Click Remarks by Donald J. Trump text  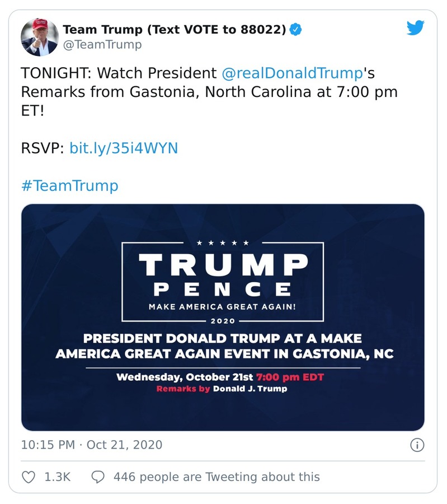222,389
